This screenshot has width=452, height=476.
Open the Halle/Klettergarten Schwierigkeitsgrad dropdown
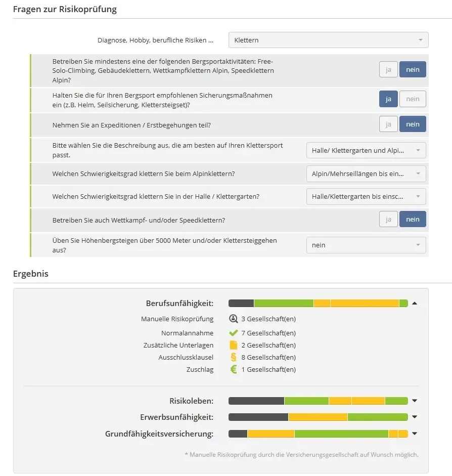[x=366, y=196]
